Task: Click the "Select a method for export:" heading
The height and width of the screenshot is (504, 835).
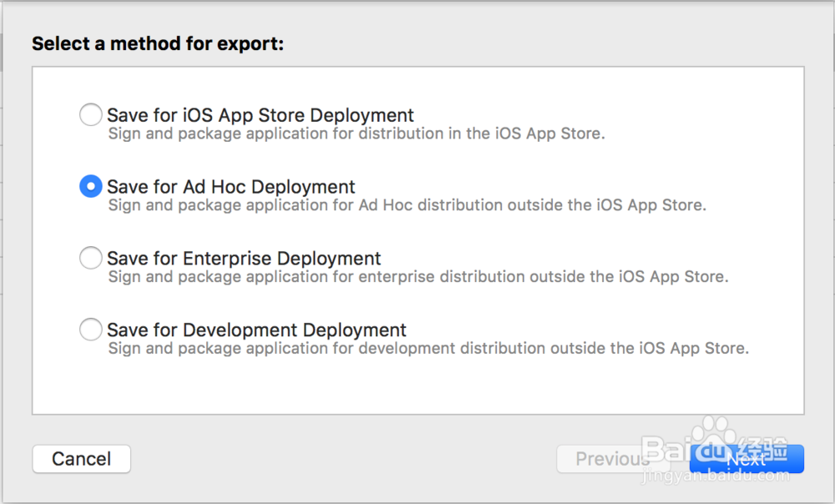Action: 158,43
